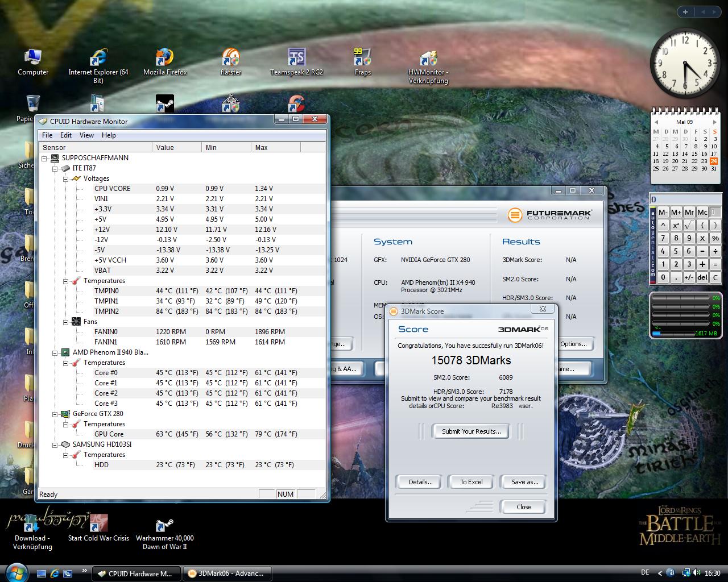Click the Mc key on calculator gadget
The width and height of the screenshot is (728, 582).
click(702, 212)
